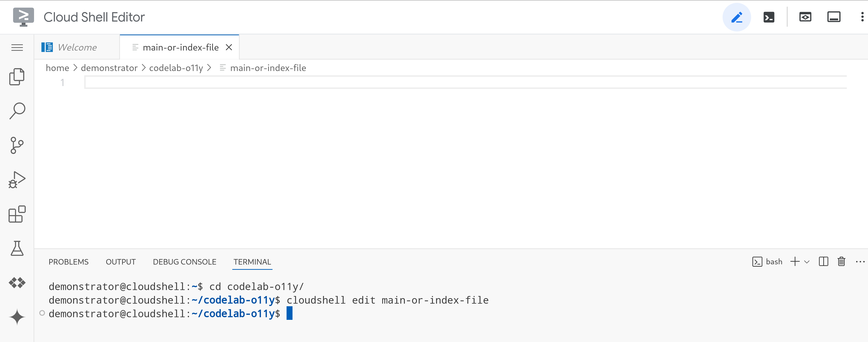Open the Terminal panel icon
Image resolution: width=868 pixels, height=342 pixels.
769,17
